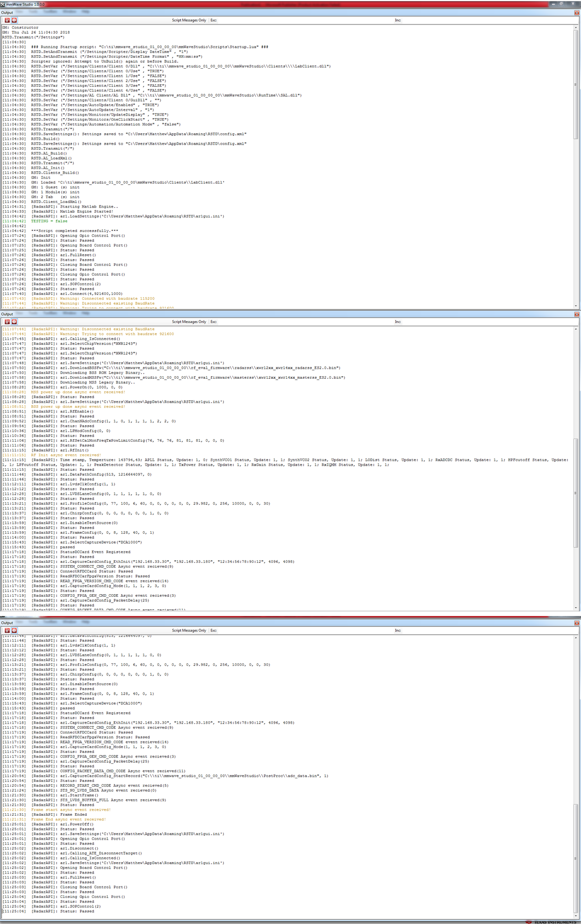The height and width of the screenshot is (924, 581).
Task: Close the bottom Output panel with its red X
Action: pyautogui.click(x=577, y=623)
